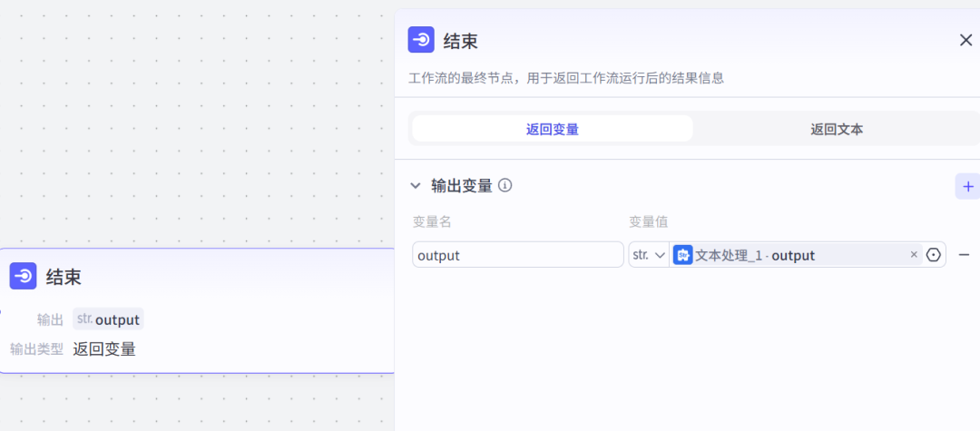Screen dimensions: 980x431
Task: Show info tooltip for 输出变量
Action: (x=505, y=185)
